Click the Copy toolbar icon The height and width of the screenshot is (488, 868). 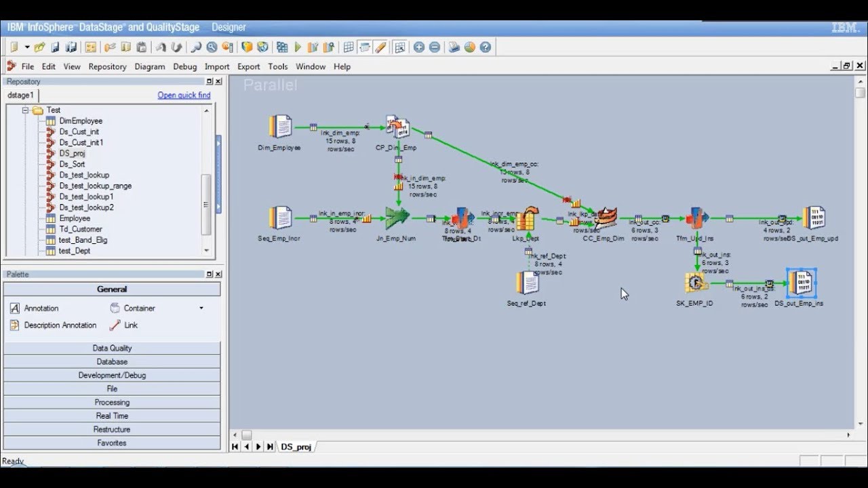pos(125,47)
